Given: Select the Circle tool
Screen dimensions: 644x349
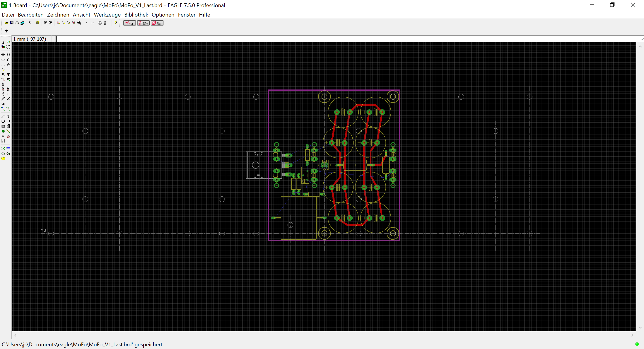Looking at the screenshot, I should pos(3,121).
